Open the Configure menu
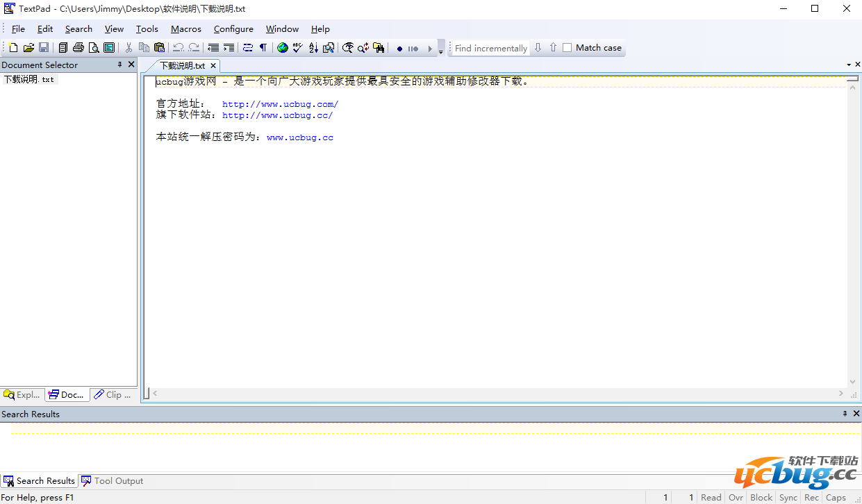 [x=233, y=29]
